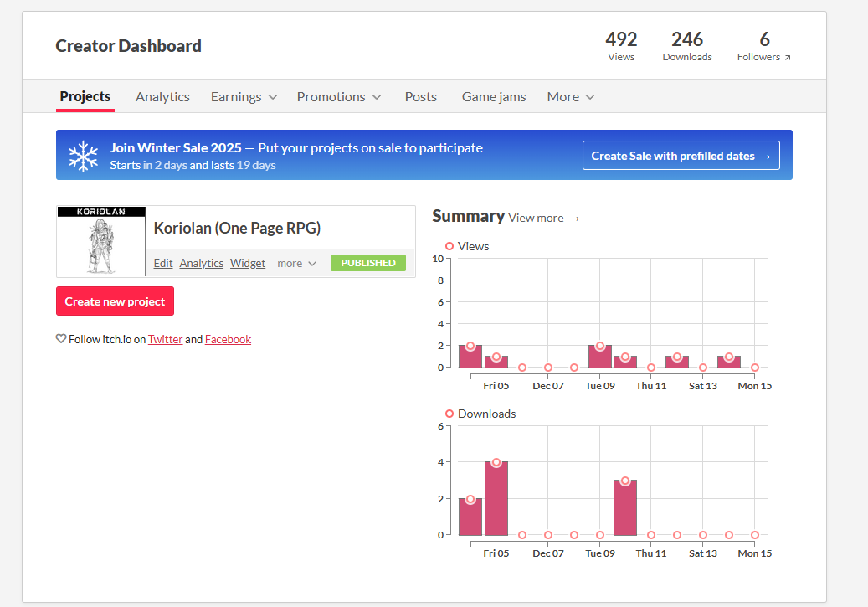Click the Views legend circle marker
The height and width of the screenshot is (607, 868).
(449, 246)
